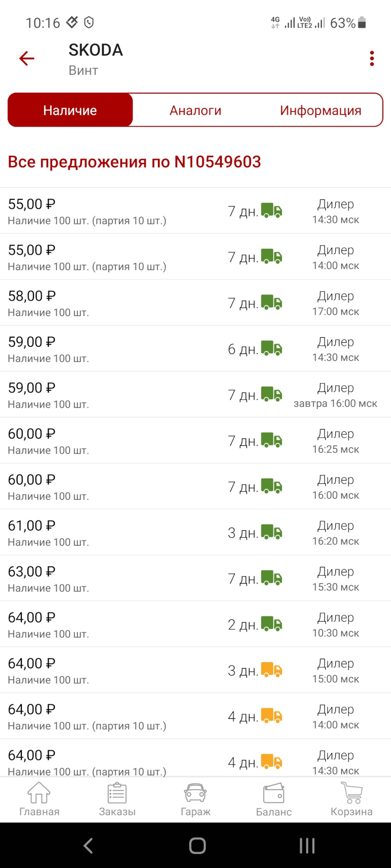This screenshot has width=391, height=868.
Task: Open the three-dot overflow menu
Action: 372,58
